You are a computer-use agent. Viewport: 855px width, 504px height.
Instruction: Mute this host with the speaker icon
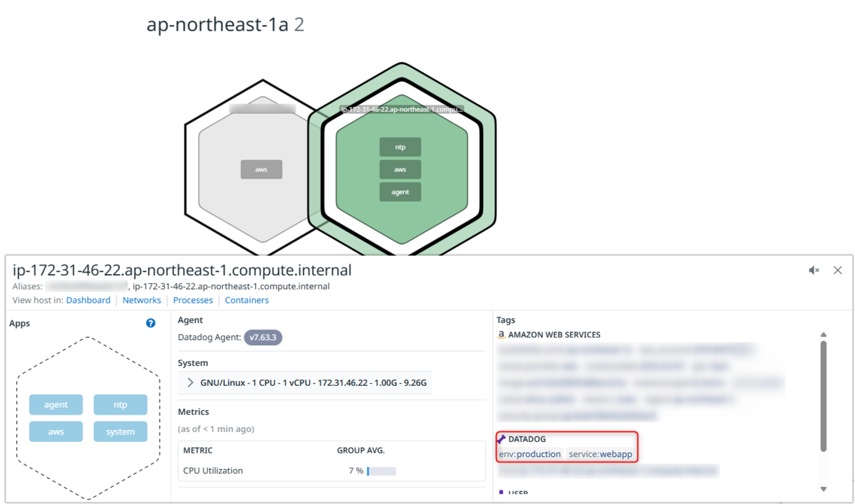[814, 271]
